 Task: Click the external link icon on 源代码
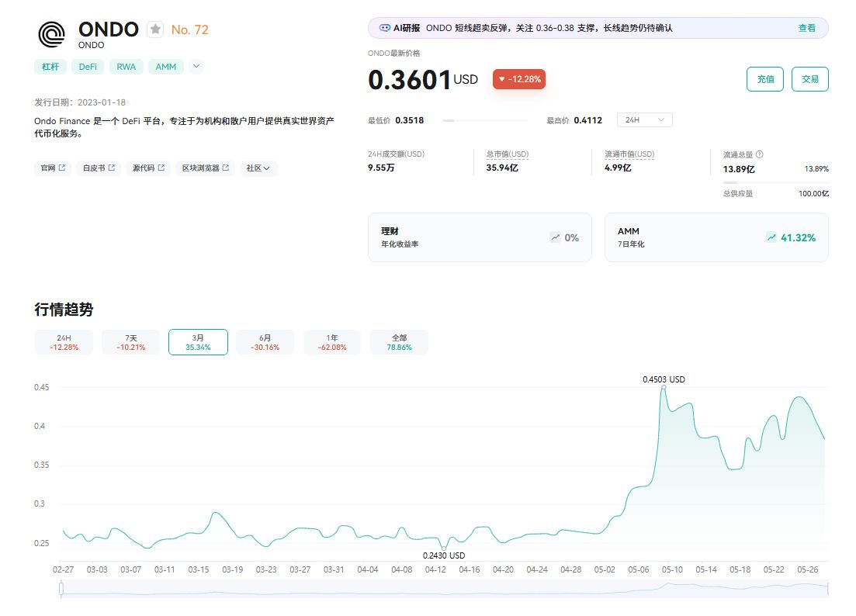point(161,168)
